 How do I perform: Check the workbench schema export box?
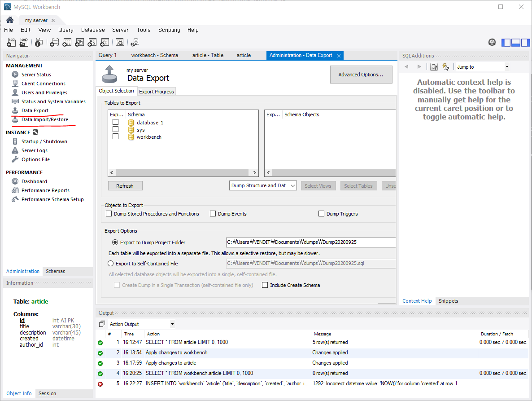coord(115,136)
